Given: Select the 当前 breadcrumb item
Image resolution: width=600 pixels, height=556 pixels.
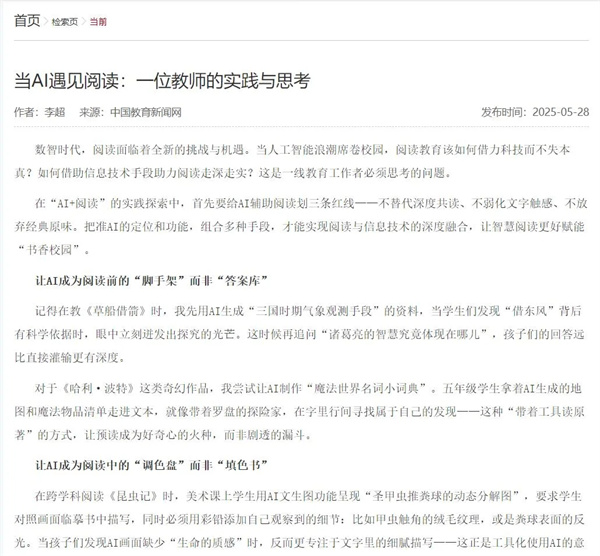Looking at the screenshot, I should tap(98, 22).
